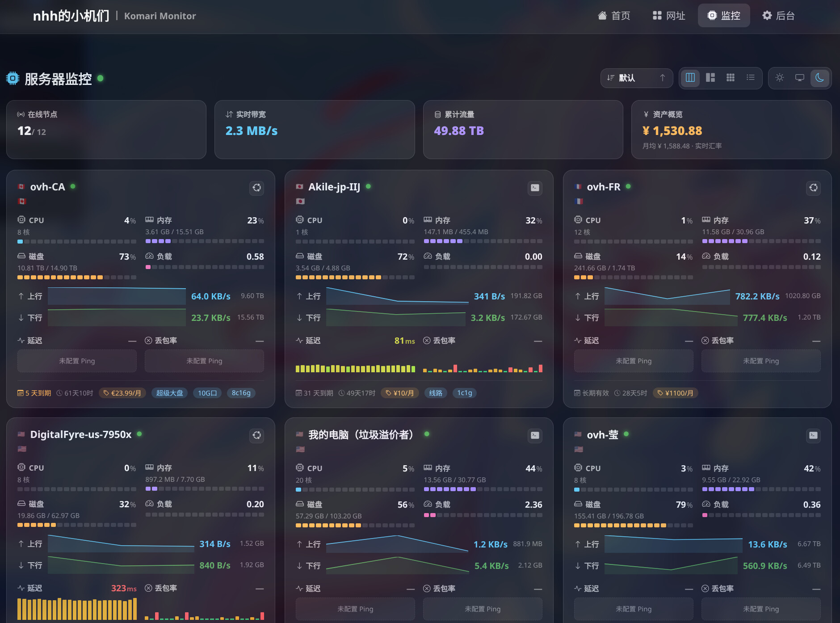Image resolution: width=840 pixels, height=623 pixels.
Task: Click the ovh-FR card refresh icon
Action: point(813,188)
